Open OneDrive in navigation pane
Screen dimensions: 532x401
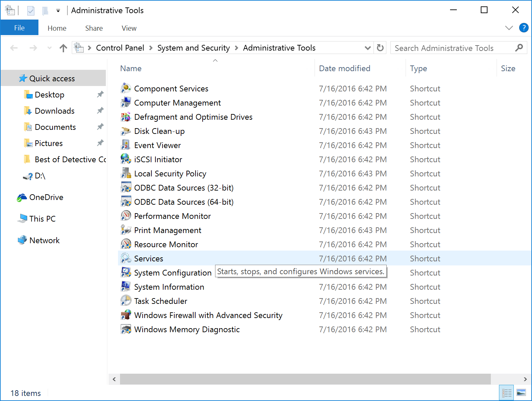tap(46, 197)
